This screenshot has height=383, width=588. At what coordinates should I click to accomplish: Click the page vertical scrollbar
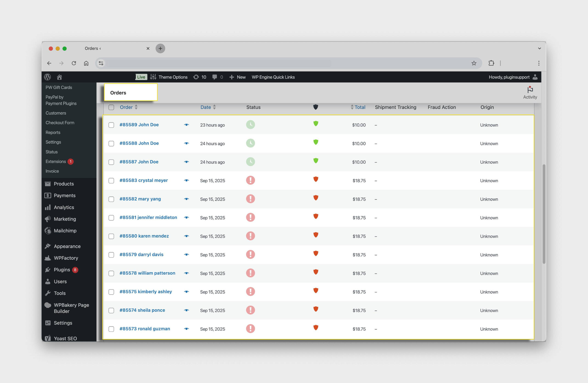click(544, 214)
